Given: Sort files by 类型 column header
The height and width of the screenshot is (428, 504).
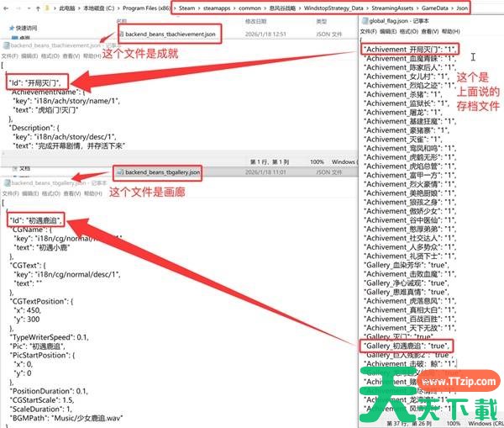Looking at the screenshot, I should click(322, 22).
